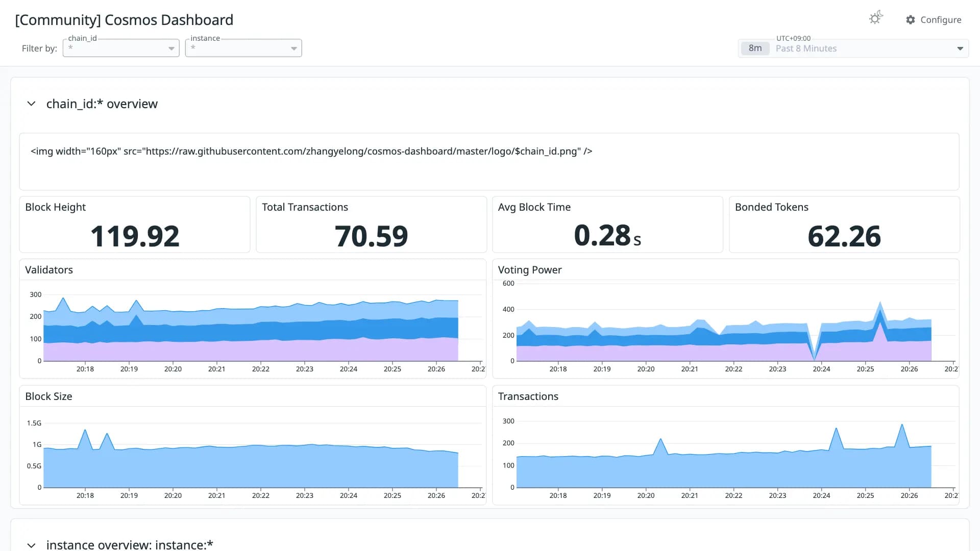
Task: Collapse the chain_id:* overview section
Action: pos(31,104)
